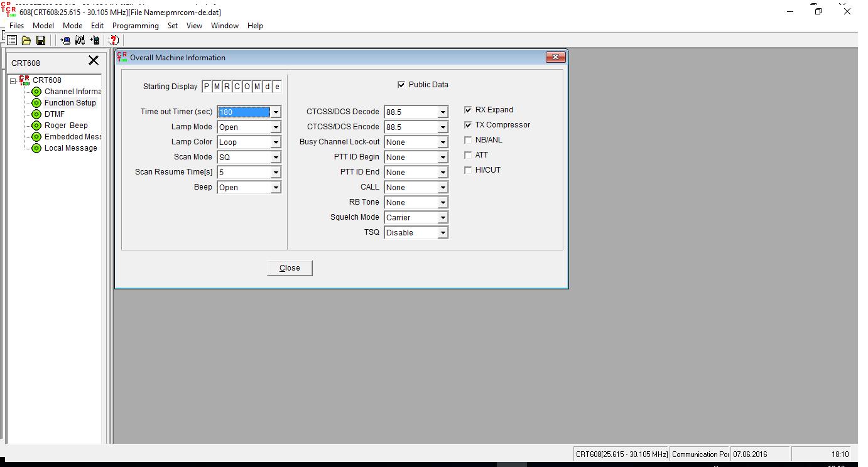Viewport: 868px width, 467px height.
Task: Uncheck the RX Expand checkbox
Action: point(468,110)
